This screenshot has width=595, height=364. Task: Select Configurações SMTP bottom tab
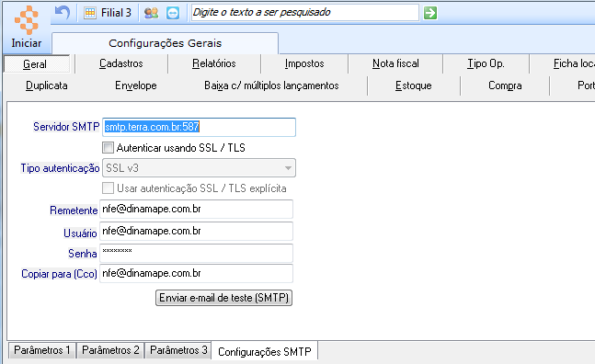pos(265,351)
